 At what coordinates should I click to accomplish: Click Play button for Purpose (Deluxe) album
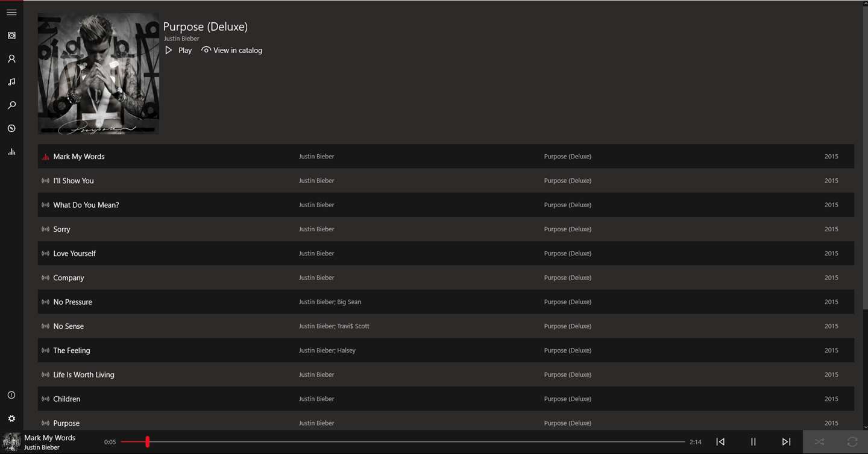tap(178, 51)
